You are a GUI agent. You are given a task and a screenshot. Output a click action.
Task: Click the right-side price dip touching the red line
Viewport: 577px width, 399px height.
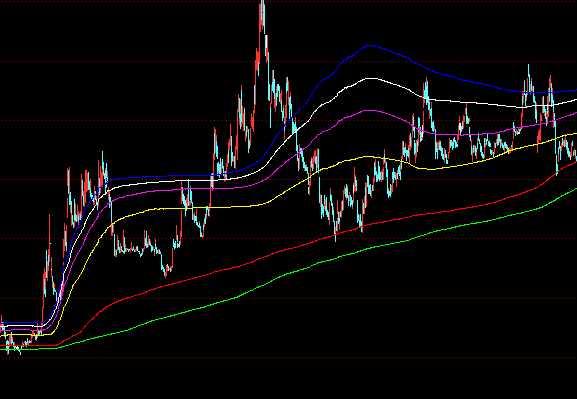[556, 171]
